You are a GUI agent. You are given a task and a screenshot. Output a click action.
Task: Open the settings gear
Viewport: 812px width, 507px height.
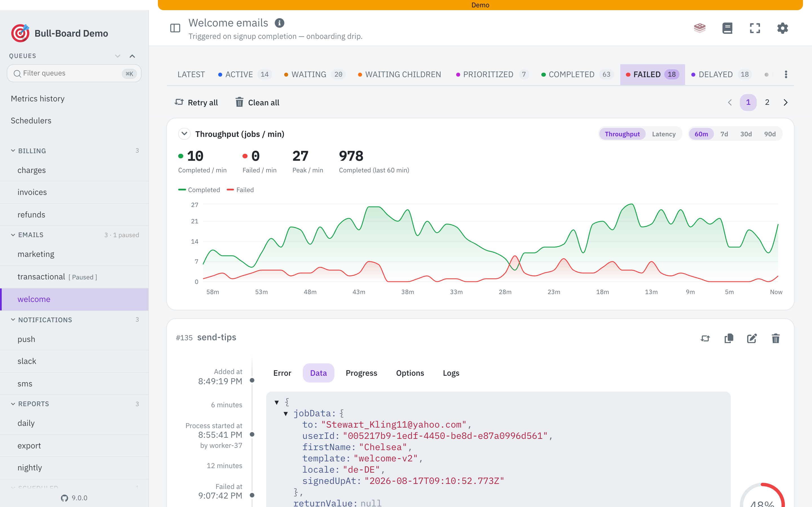coord(782,28)
